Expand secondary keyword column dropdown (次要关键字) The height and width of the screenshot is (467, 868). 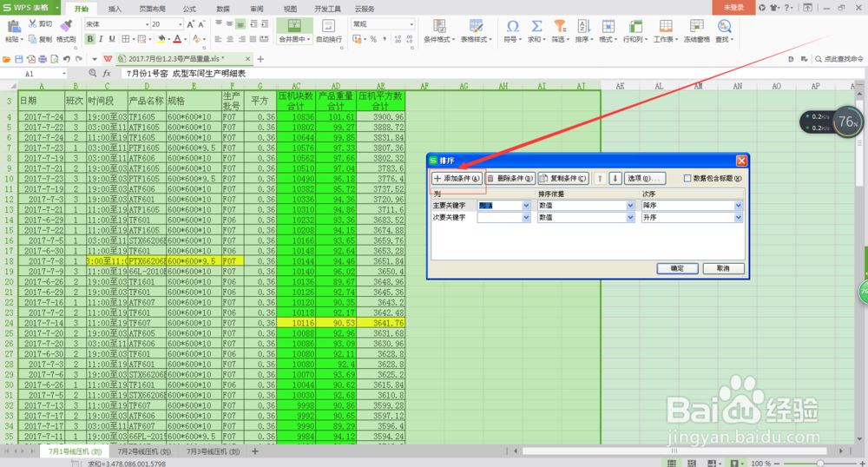click(526, 218)
